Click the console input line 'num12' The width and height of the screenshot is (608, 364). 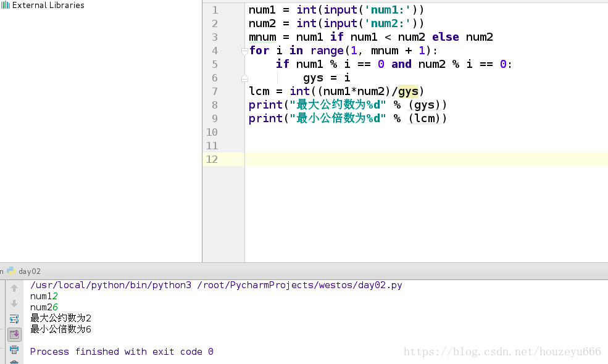pos(44,297)
